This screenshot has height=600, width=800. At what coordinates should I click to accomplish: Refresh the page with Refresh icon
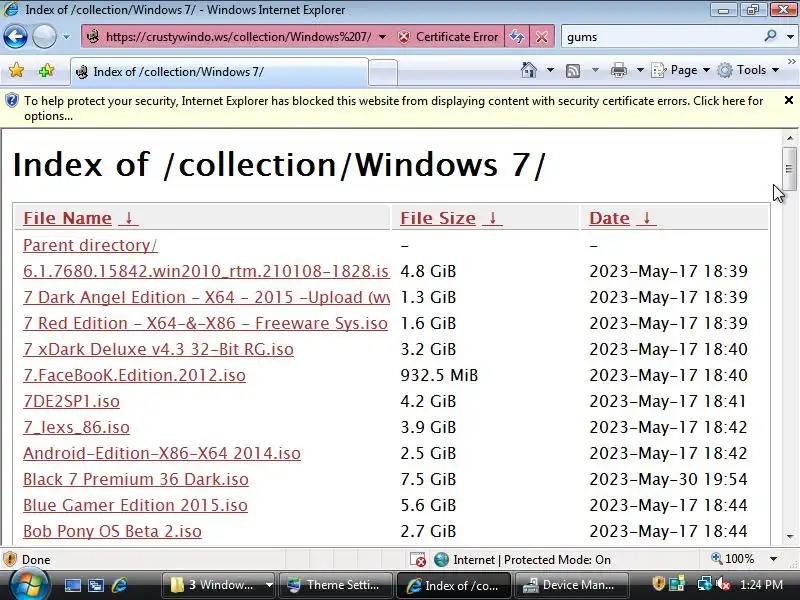(x=517, y=37)
